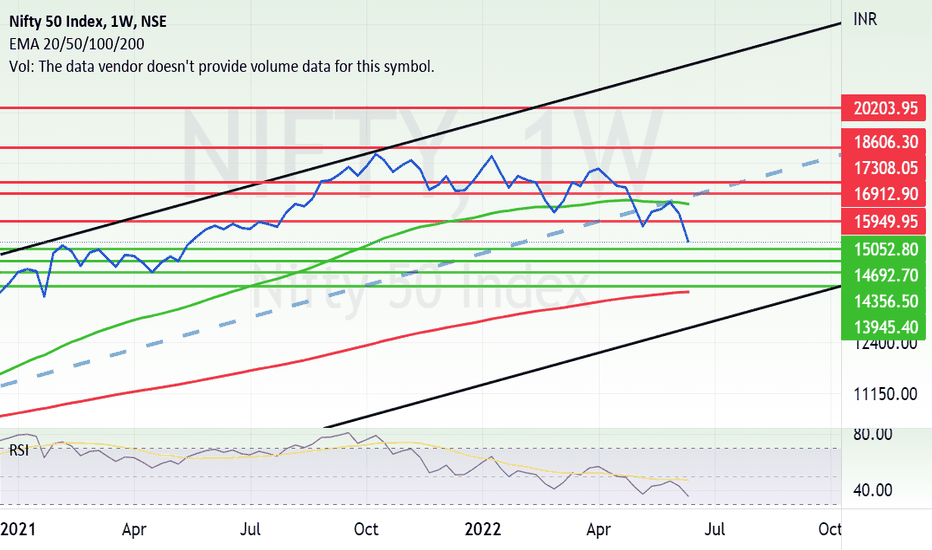Click the last point of the blue price line
This screenshot has height=550, width=932.
pos(688,241)
